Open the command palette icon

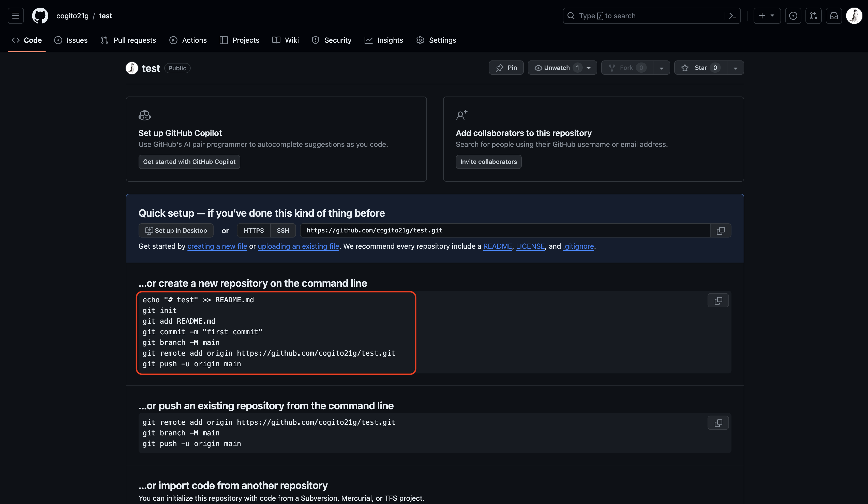point(733,16)
